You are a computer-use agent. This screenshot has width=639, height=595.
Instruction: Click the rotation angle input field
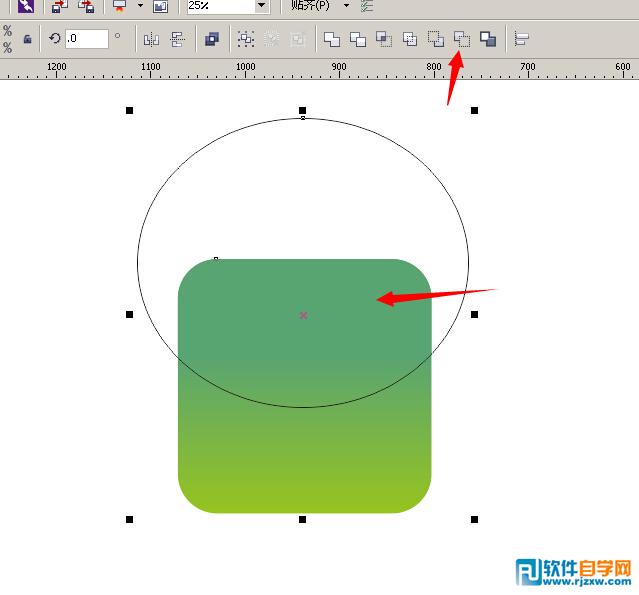[87, 39]
